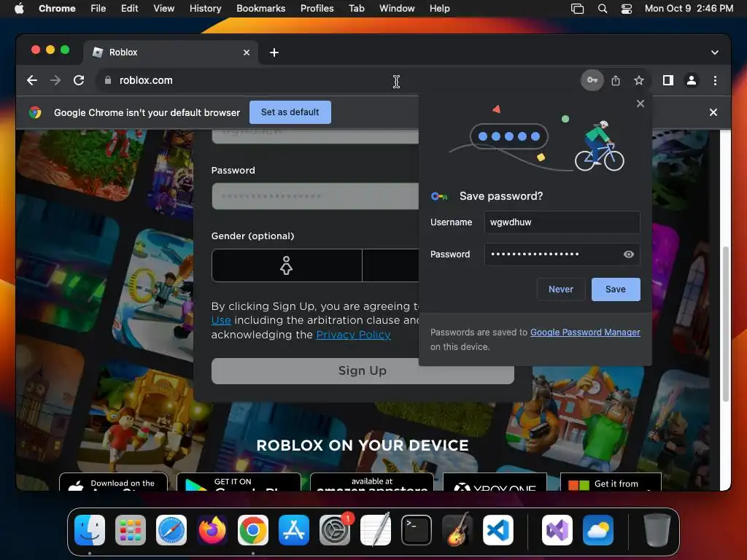Click the Stage Manager icon in menu bar
Image resolution: width=747 pixels, height=560 pixels.
coord(578,8)
